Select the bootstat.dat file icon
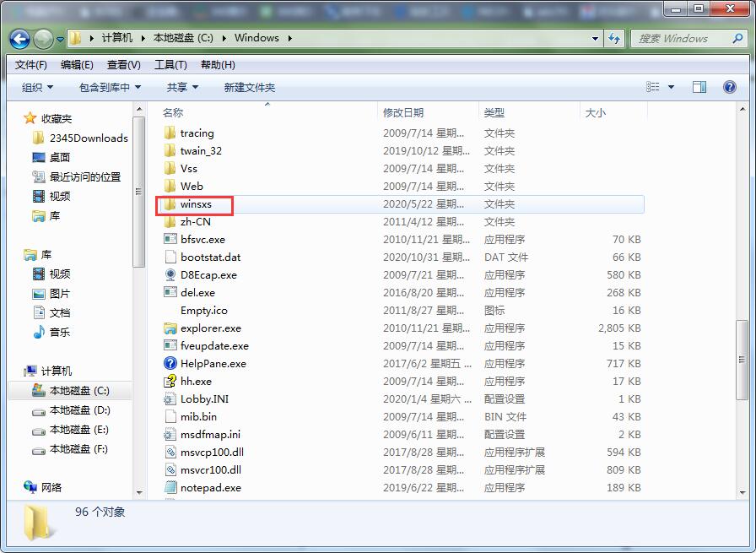This screenshot has width=756, height=553. coord(170,257)
